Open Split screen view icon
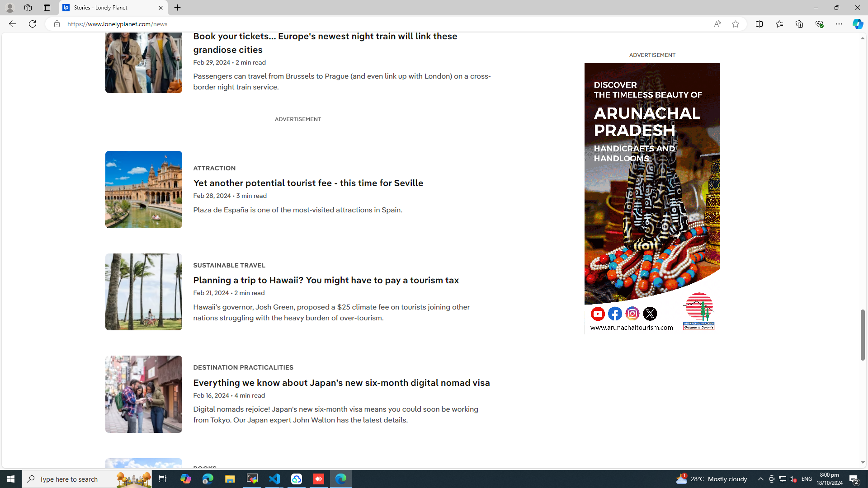 coord(759,24)
